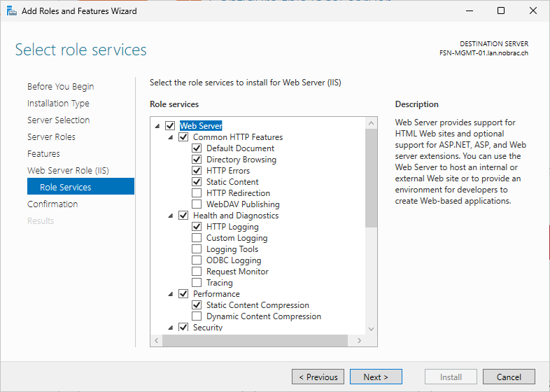Click the scroll up arrow in role services list
This screenshot has width=550, height=392.
371,123
